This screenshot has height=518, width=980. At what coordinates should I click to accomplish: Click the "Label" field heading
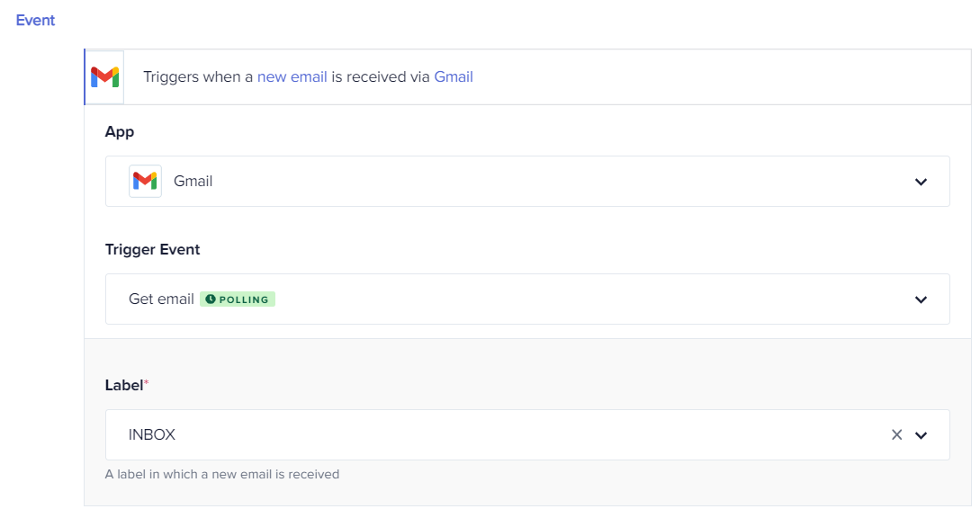[x=123, y=385]
